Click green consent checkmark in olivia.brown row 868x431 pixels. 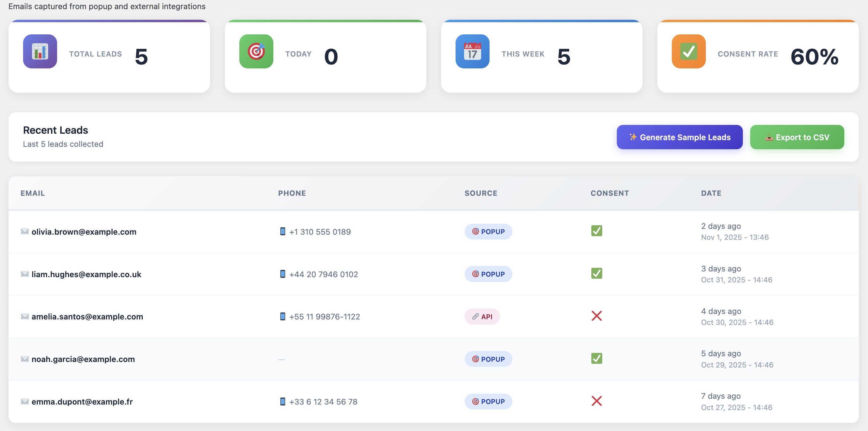[596, 231]
